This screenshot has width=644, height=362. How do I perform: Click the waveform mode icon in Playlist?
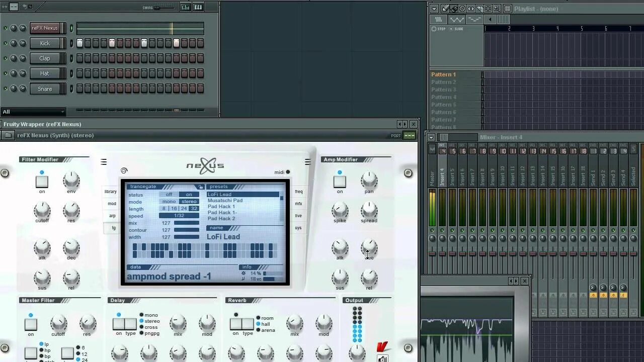[438, 20]
